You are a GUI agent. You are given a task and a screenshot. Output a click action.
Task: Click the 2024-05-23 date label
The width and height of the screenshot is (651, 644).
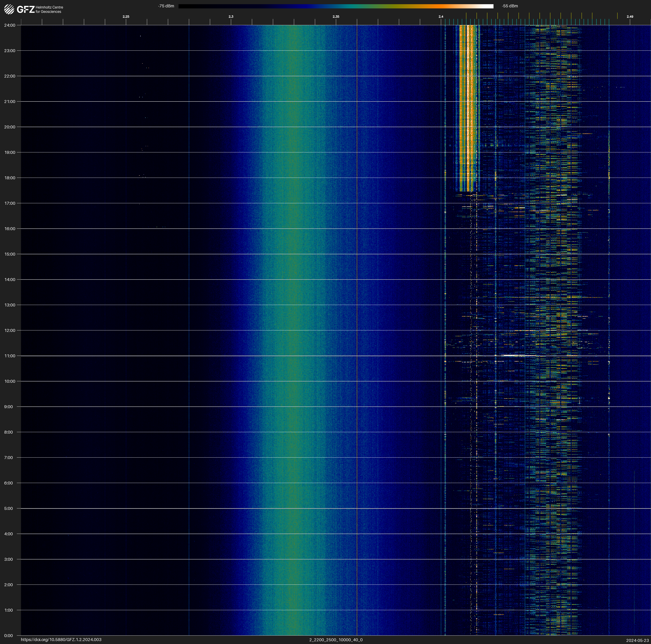pyautogui.click(x=637, y=640)
